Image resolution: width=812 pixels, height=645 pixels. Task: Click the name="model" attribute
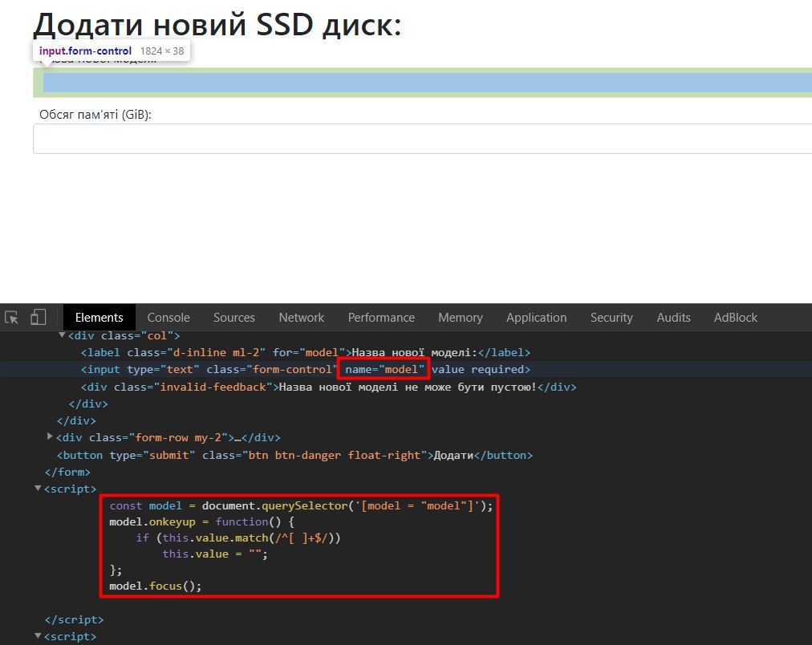tap(385, 370)
